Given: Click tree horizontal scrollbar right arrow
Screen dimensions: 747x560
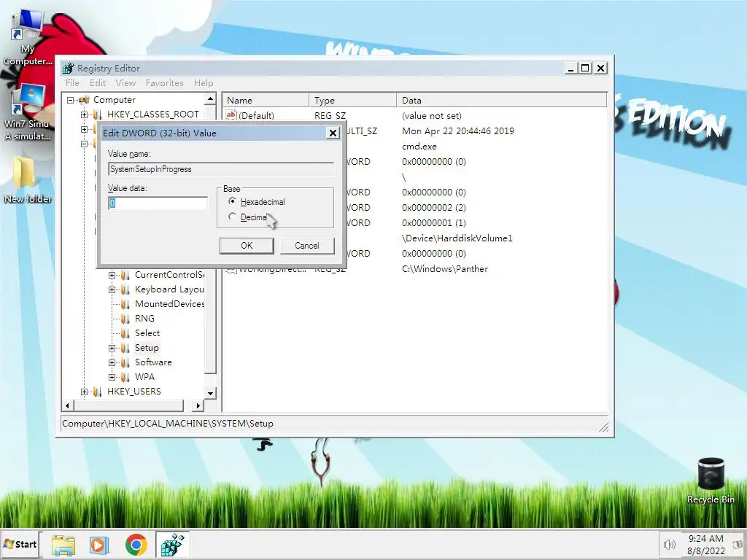Looking at the screenshot, I should 198,405.
